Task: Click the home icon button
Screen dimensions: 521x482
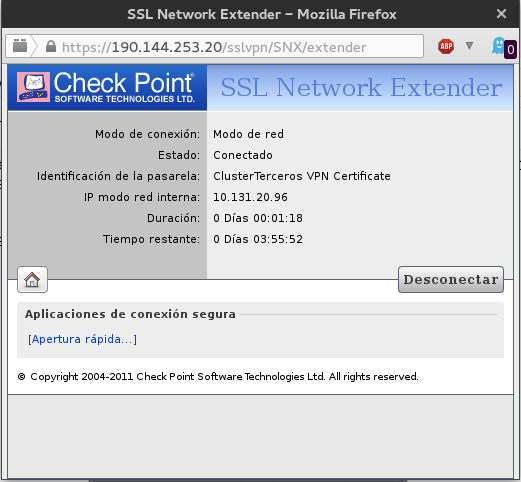Action: [x=32, y=280]
